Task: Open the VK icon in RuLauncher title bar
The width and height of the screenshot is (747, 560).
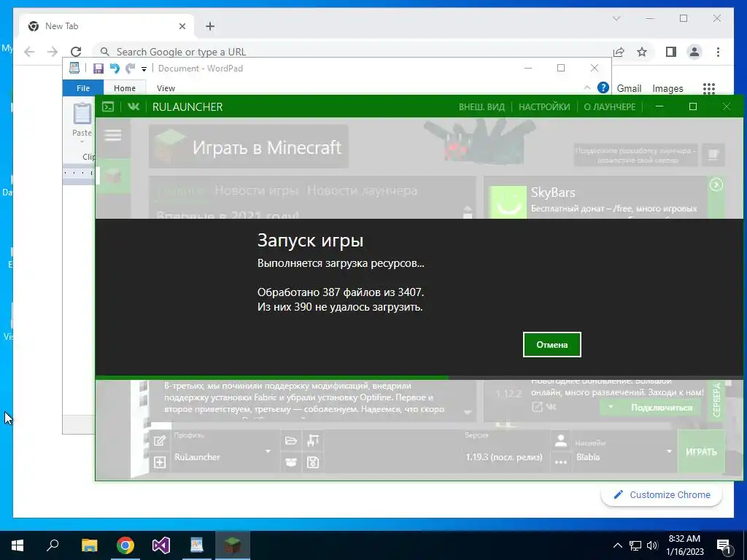Action: click(133, 106)
